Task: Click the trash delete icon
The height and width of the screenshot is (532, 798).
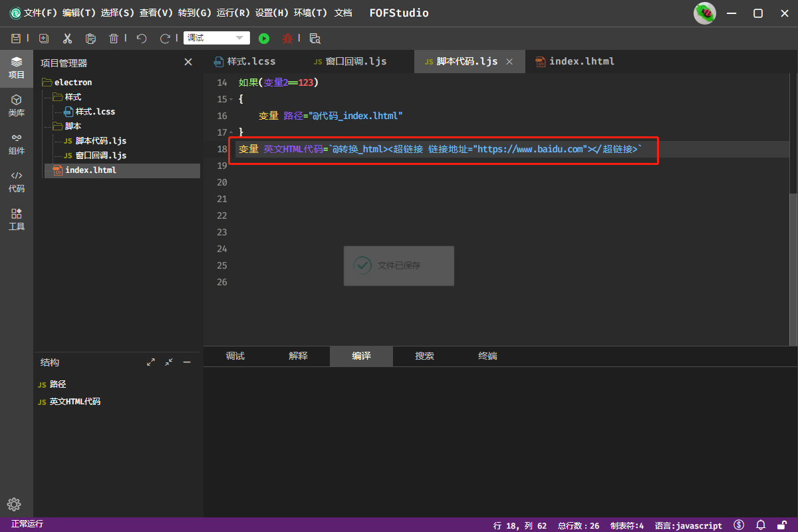Action: [x=114, y=39]
